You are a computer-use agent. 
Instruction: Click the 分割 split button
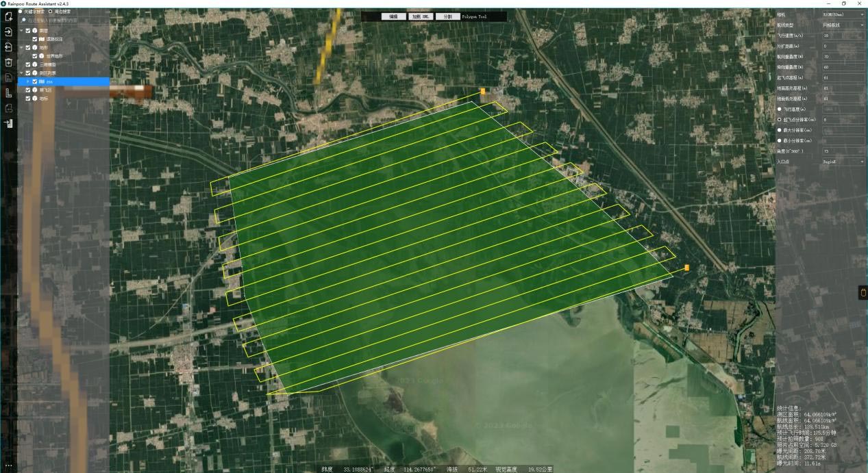pos(447,16)
